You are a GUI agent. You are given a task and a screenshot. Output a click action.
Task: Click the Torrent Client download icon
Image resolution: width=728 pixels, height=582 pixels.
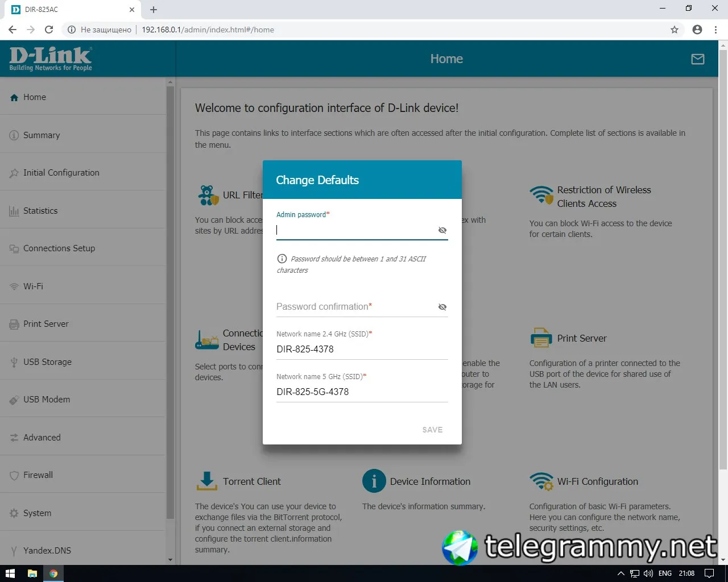(207, 481)
